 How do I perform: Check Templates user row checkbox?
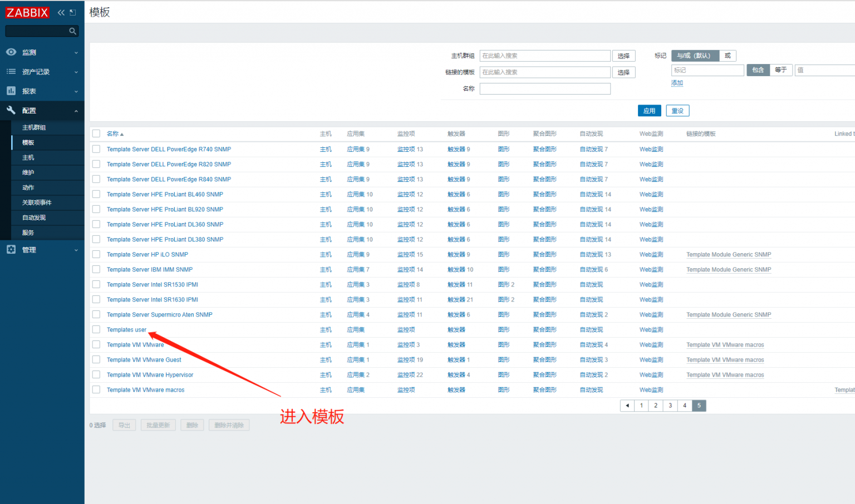(x=96, y=329)
